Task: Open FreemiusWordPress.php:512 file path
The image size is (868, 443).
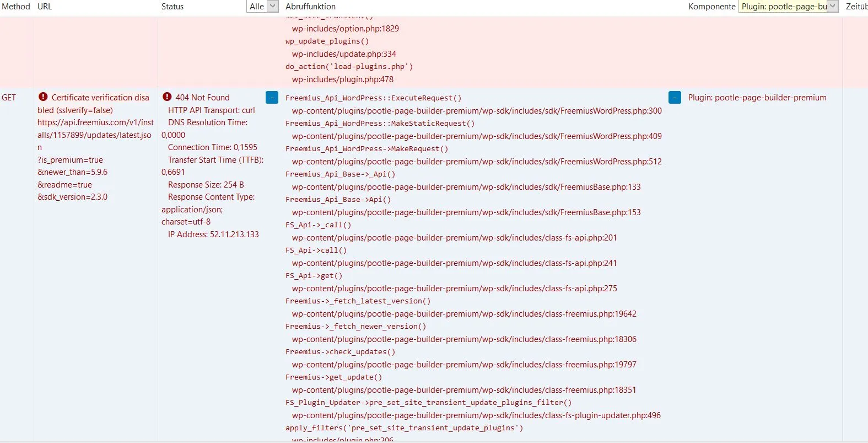Action: tap(477, 162)
